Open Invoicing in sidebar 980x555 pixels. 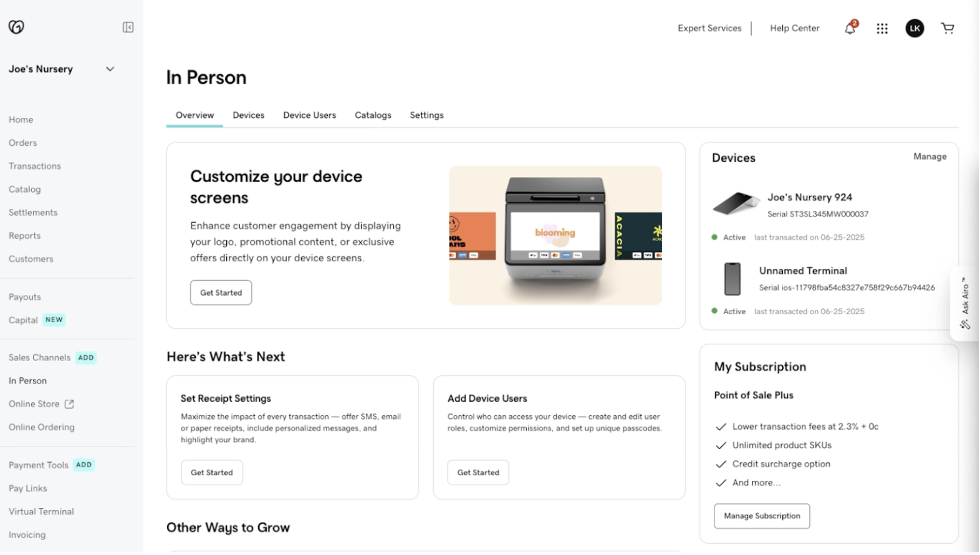coord(27,535)
